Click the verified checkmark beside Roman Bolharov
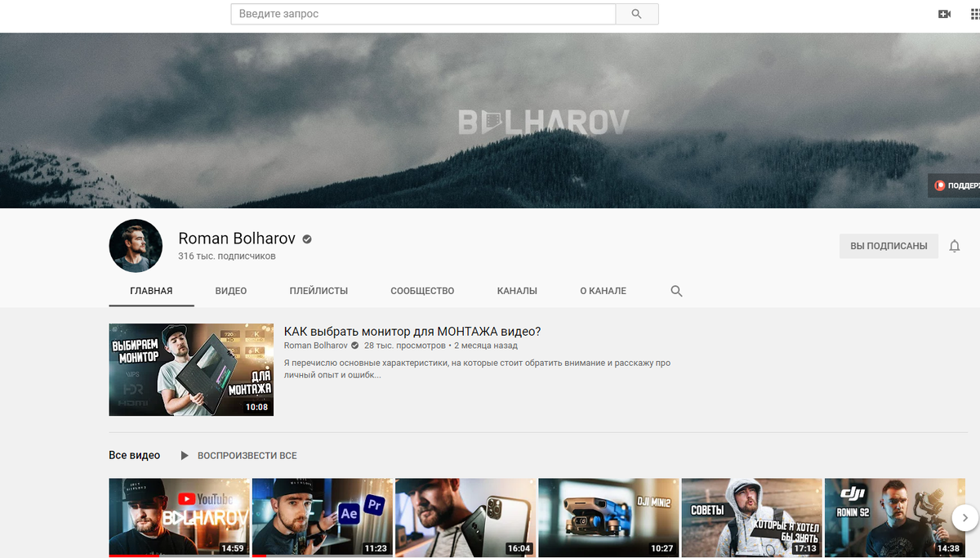980x558 pixels. (307, 239)
